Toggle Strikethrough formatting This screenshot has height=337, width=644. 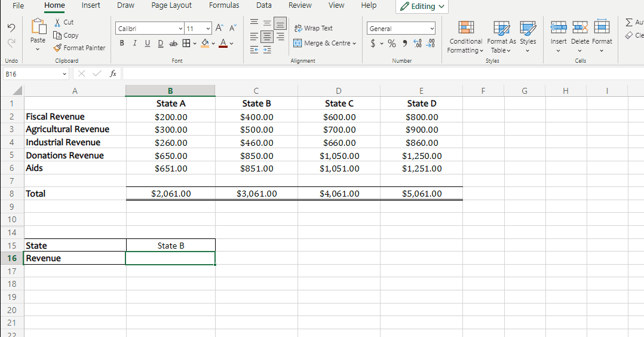(174, 43)
